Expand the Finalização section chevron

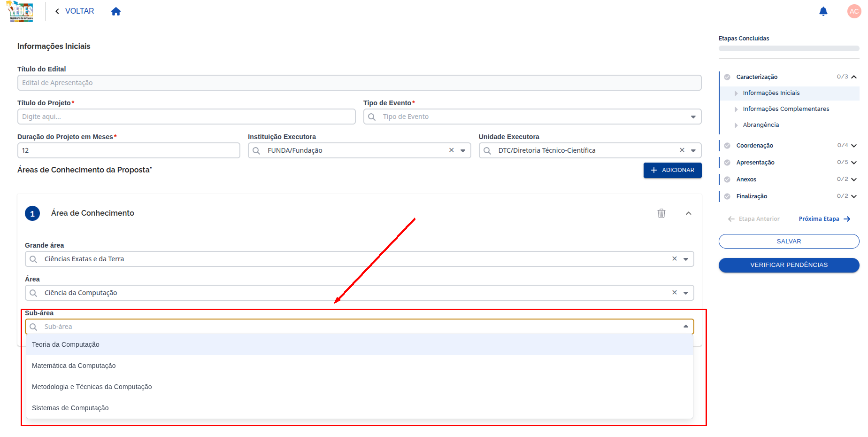click(x=854, y=196)
